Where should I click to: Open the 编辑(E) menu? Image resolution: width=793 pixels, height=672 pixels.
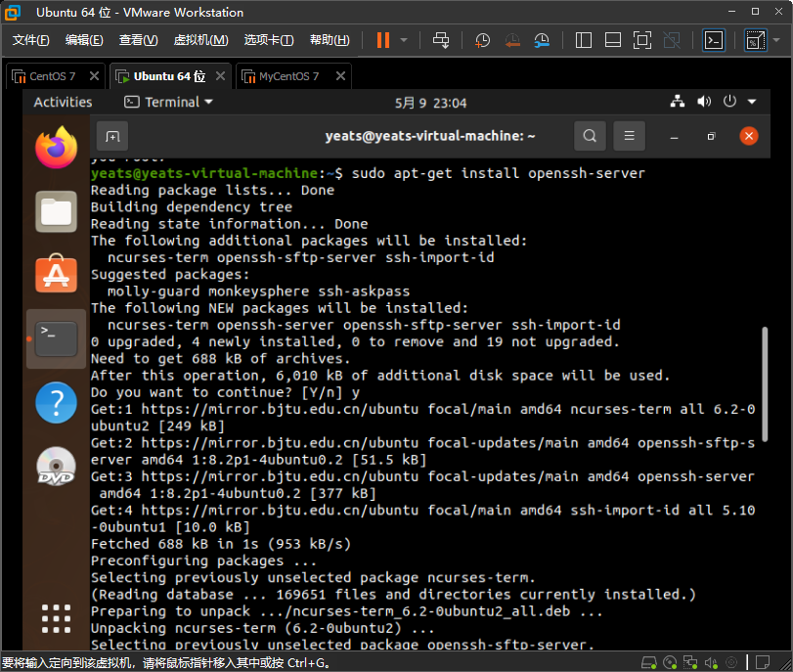click(84, 40)
